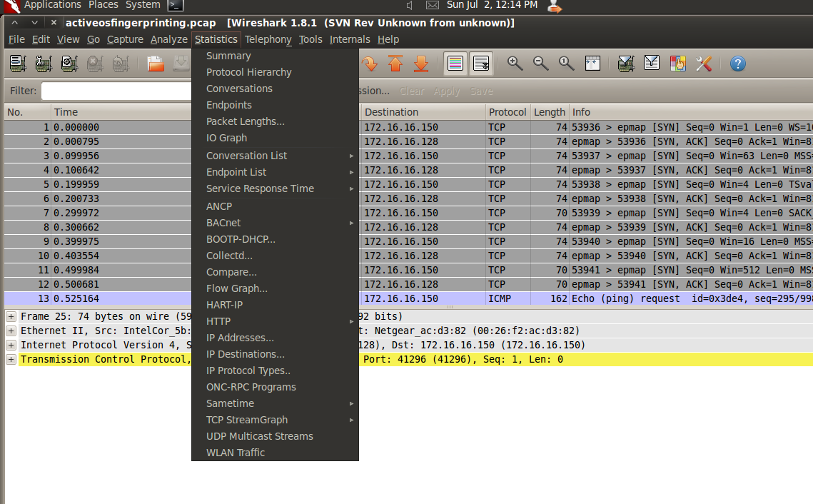Open Flow Graph... menu entry
The width and height of the screenshot is (813, 504).
[275, 288]
